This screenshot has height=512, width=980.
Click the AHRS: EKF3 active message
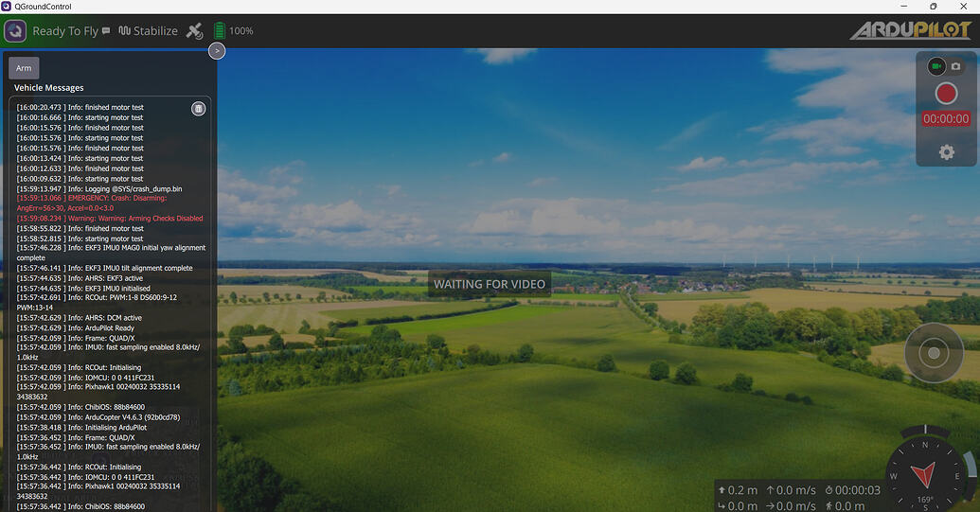pyautogui.click(x=80, y=278)
